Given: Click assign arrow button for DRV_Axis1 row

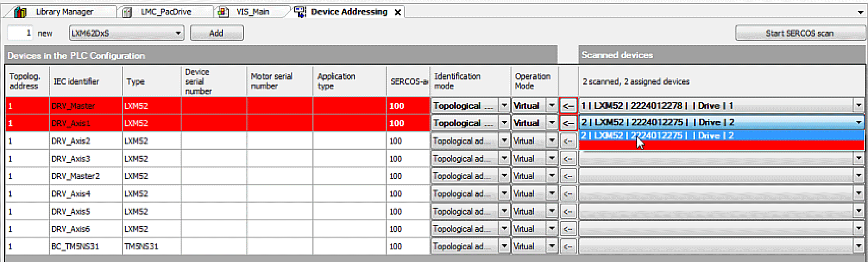Looking at the screenshot, I should pyautogui.click(x=567, y=123).
